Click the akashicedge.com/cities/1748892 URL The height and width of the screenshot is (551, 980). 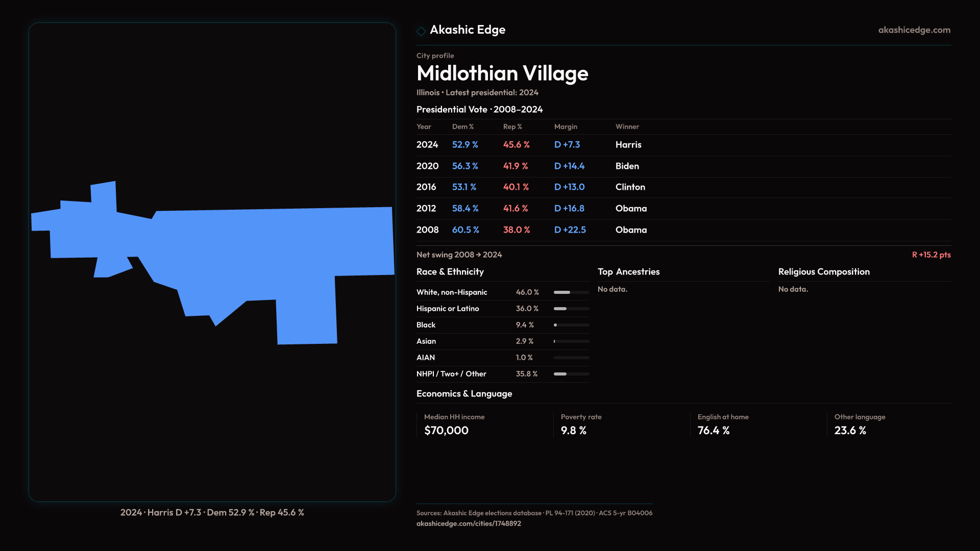pos(469,523)
